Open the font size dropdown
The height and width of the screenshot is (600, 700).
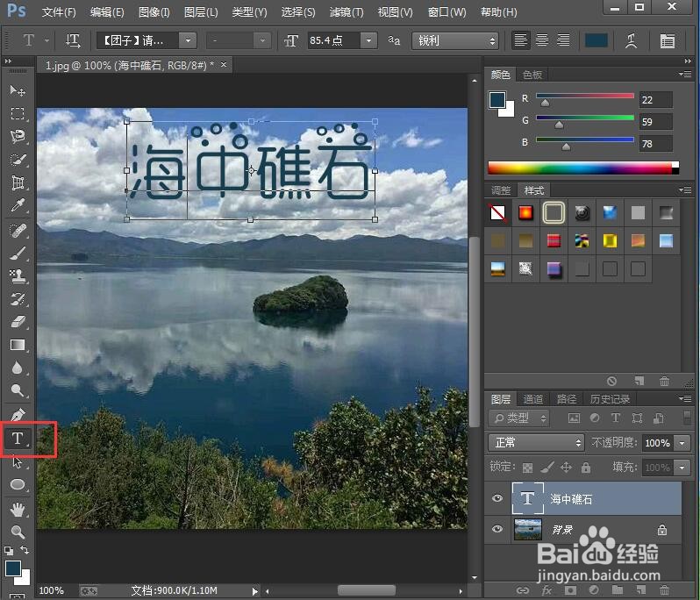tap(368, 40)
